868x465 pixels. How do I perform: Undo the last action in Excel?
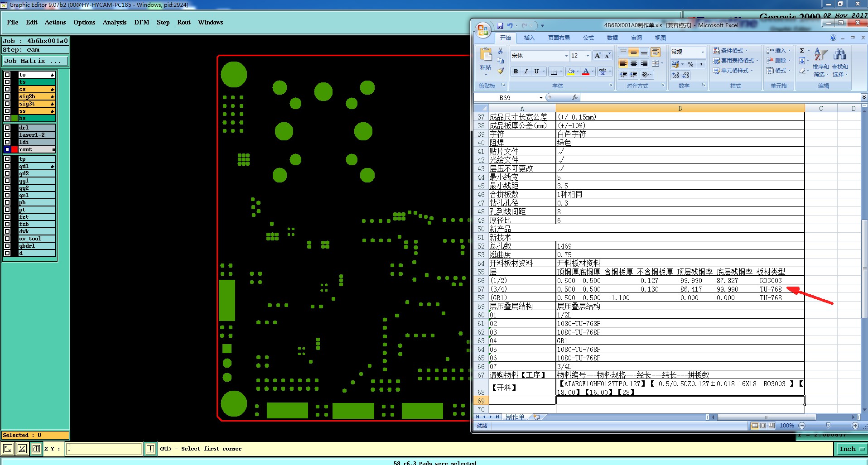(x=510, y=26)
